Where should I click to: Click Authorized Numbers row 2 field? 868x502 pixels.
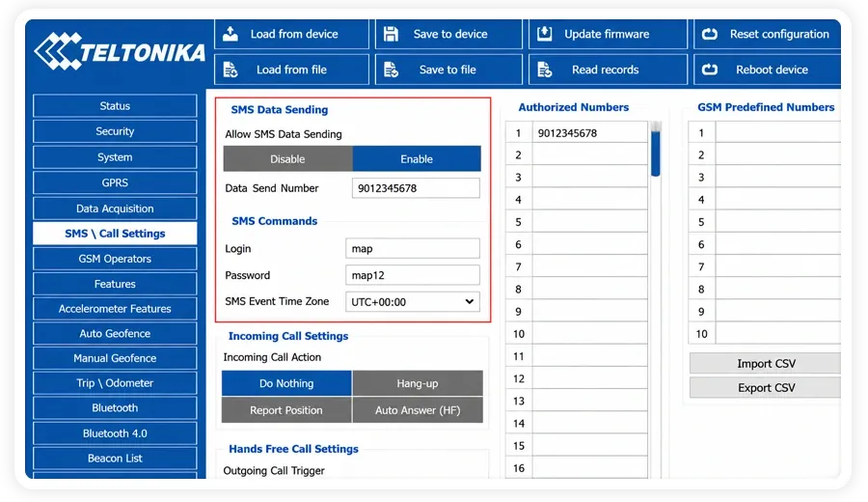click(x=590, y=155)
